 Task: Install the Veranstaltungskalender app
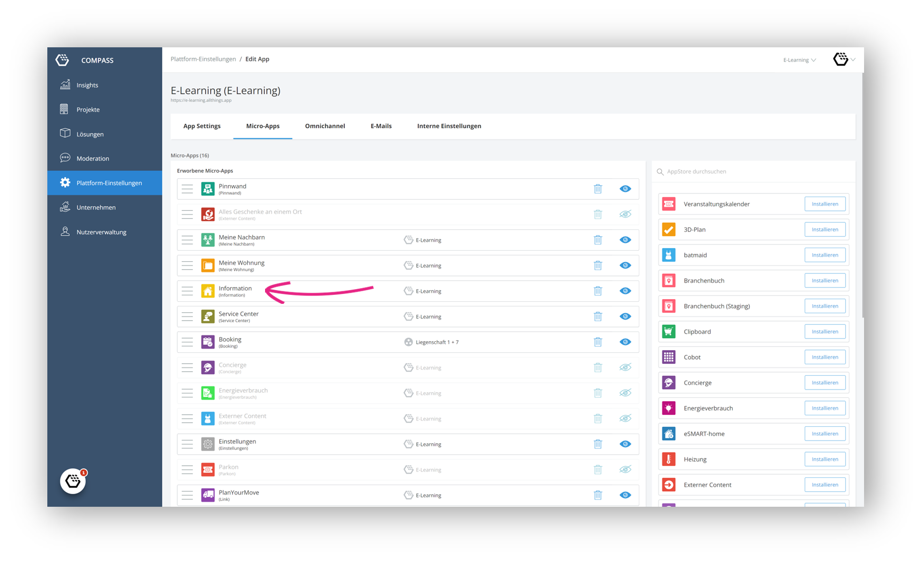[x=825, y=204]
